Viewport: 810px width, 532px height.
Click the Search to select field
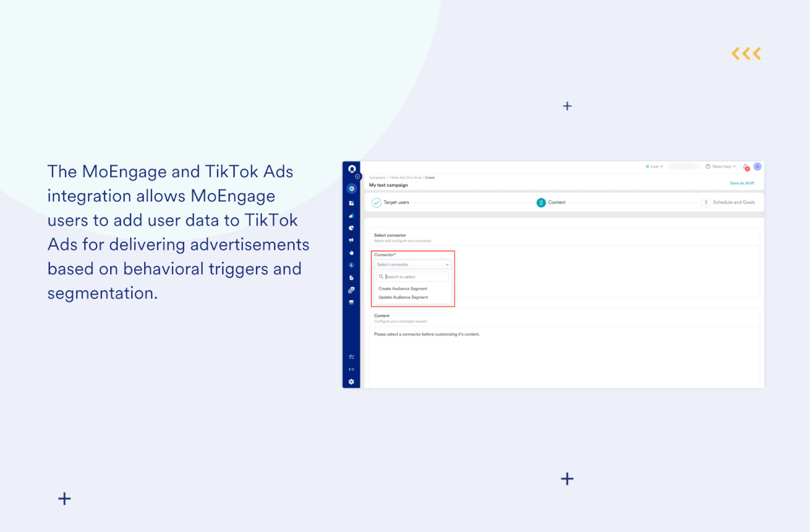[x=413, y=277]
